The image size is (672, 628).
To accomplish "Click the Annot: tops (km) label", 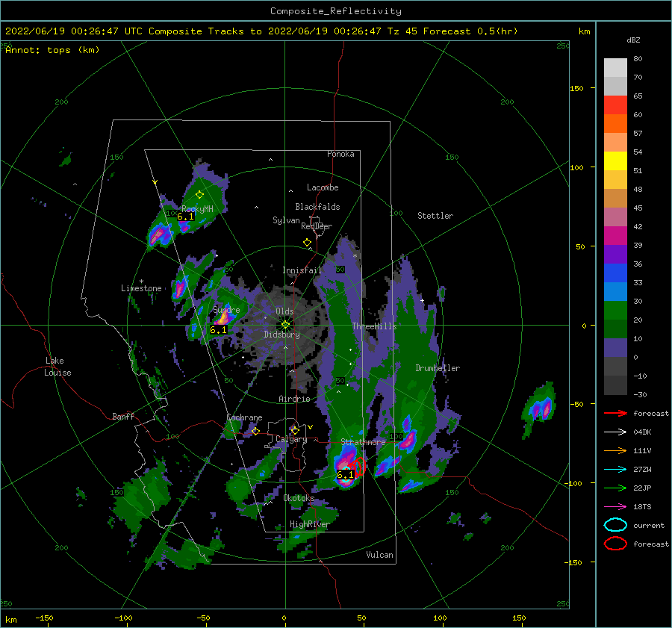I will pos(52,50).
